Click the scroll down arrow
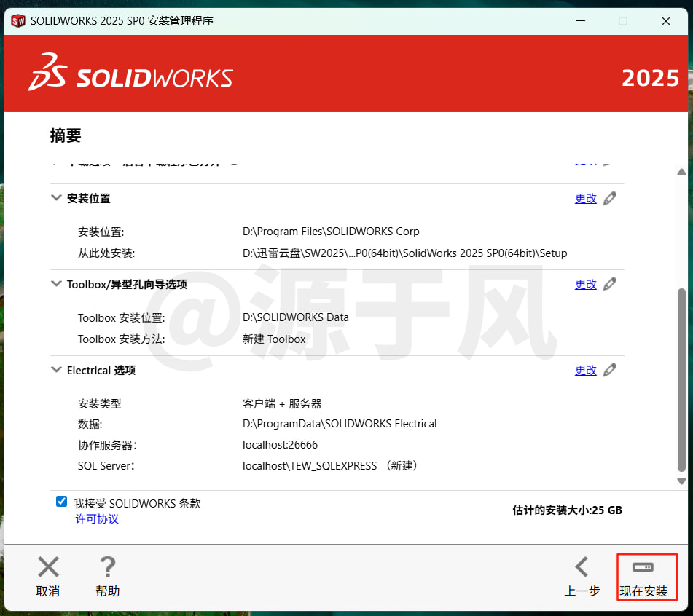This screenshot has height=616, width=693. pos(681,481)
